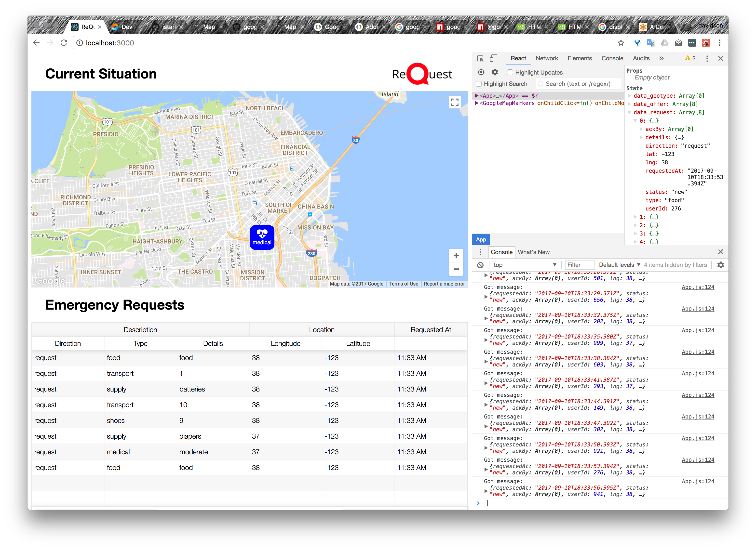Enable the Highlight Updates checkbox

click(x=510, y=72)
